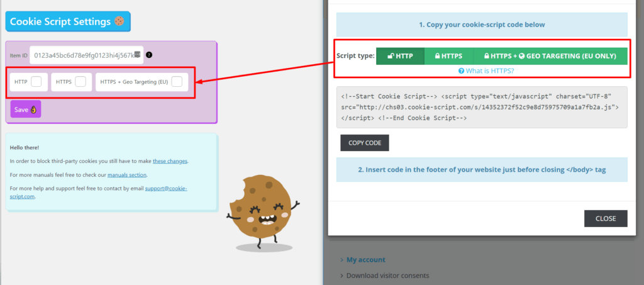Image resolution: width=644 pixels, height=285 pixels.
Task: Click the blue question icon by What is HTTPS
Action: pyautogui.click(x=461, y=71)
